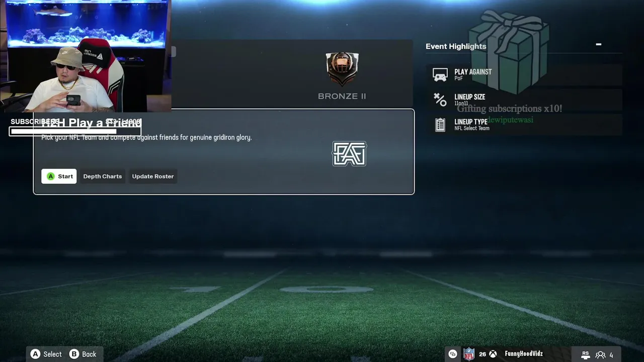Click the NFL shield logo

[x=469, y=354]
